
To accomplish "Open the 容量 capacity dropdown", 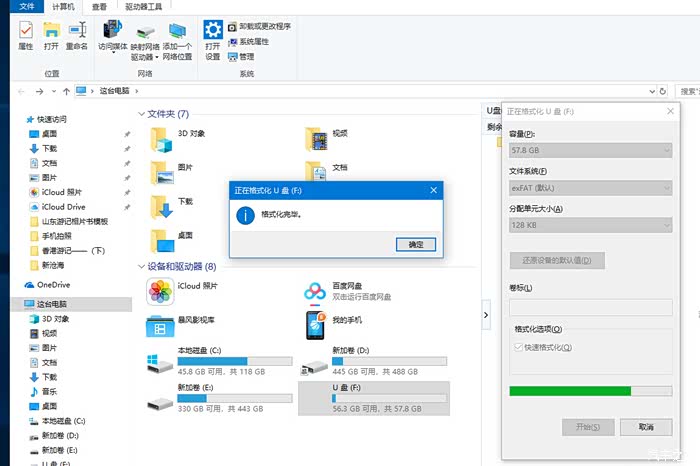I will (x=590, y=150).
